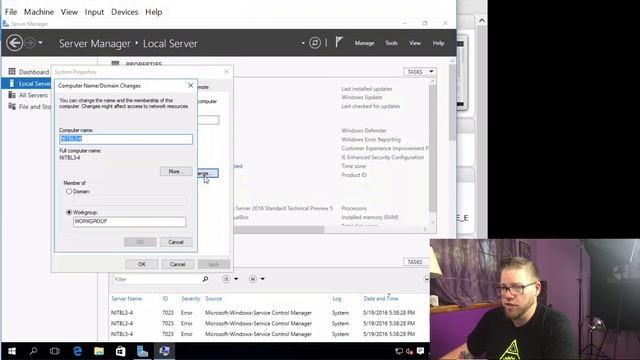Sort events by Severity column

[190, 299]
